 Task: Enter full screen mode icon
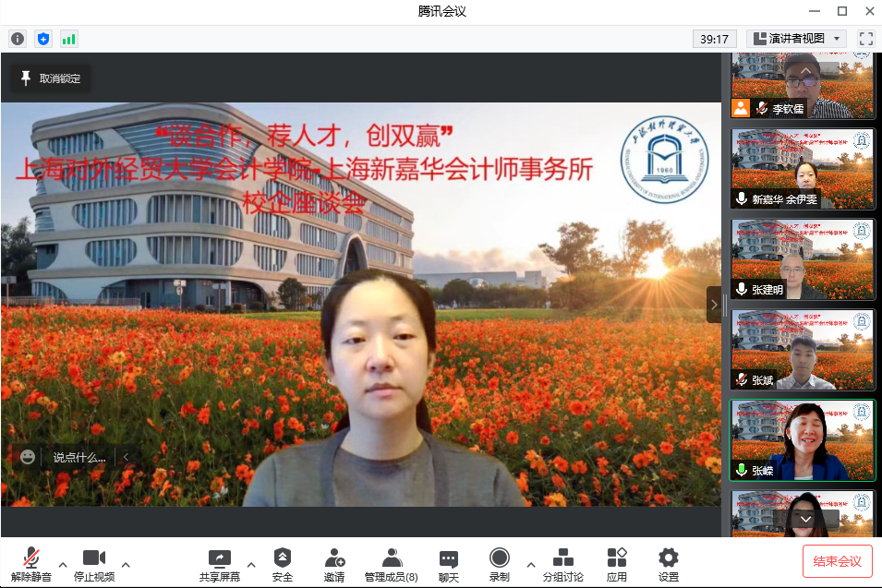pyautogui.click(x=866, y=39)
